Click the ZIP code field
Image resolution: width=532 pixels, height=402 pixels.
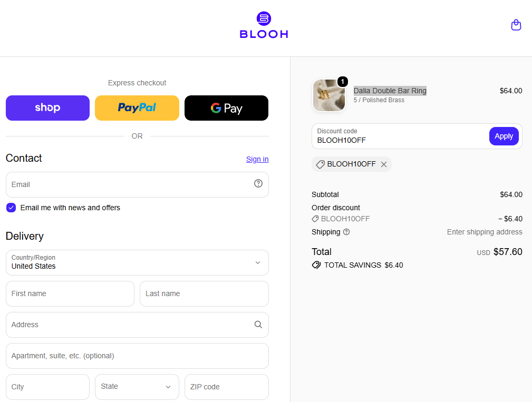coord(227,387)
